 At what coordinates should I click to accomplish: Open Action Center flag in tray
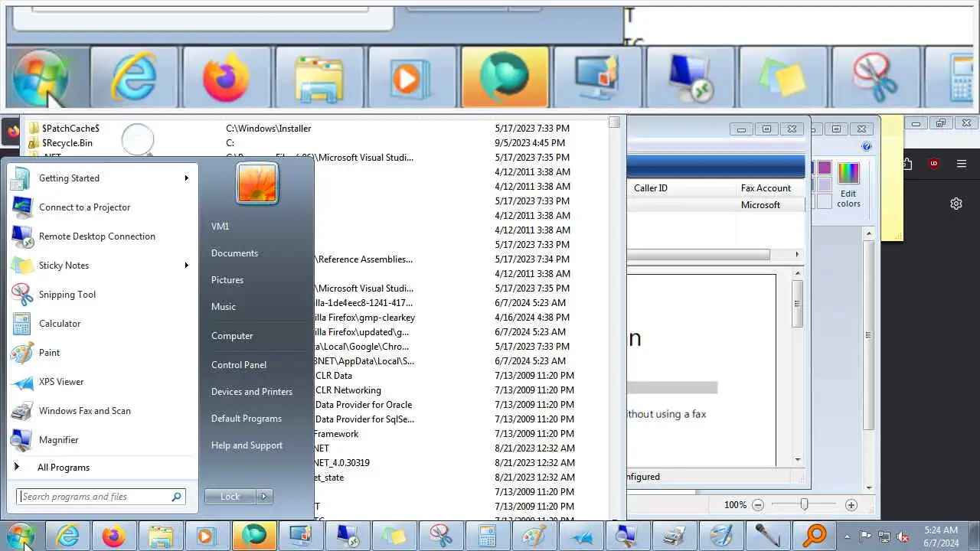pos(866,536)
